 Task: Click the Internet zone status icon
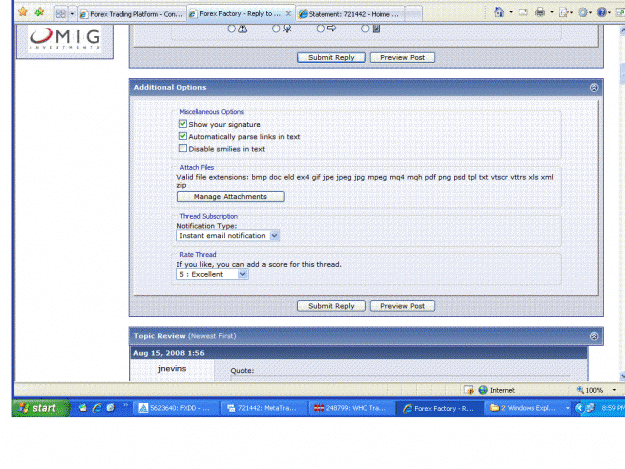point(483,390)
